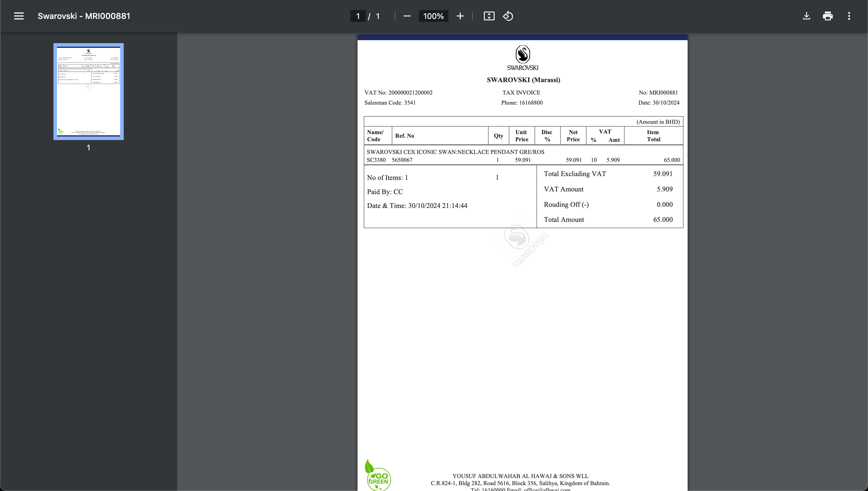Viewport: 868px width, 491px height.
Task: Click the item total '65.000' in item row
Action: [x=672, y=160]
